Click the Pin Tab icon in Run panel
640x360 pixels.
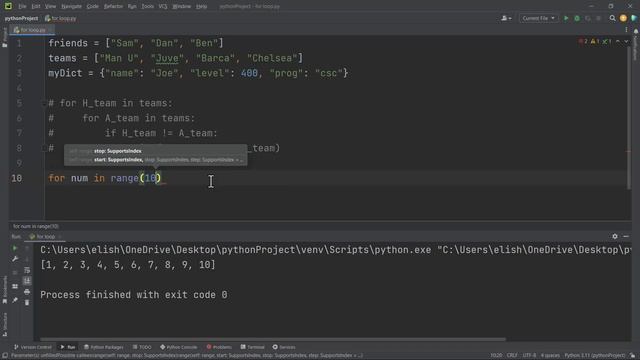15,300
